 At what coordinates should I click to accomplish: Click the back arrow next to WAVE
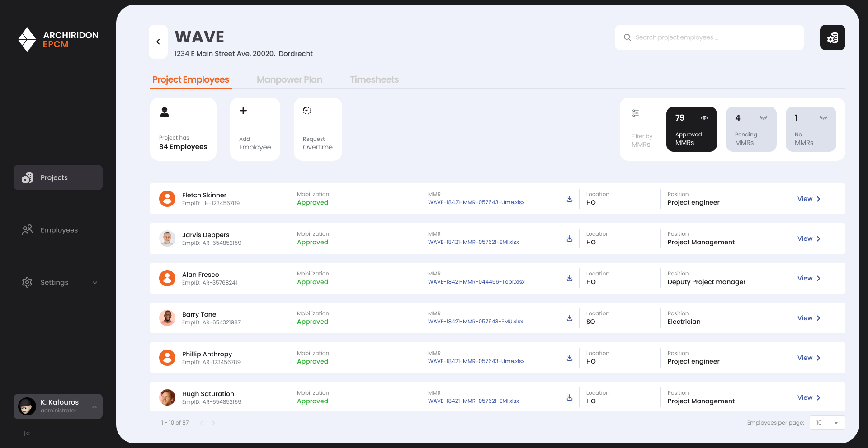coord(158,42)
